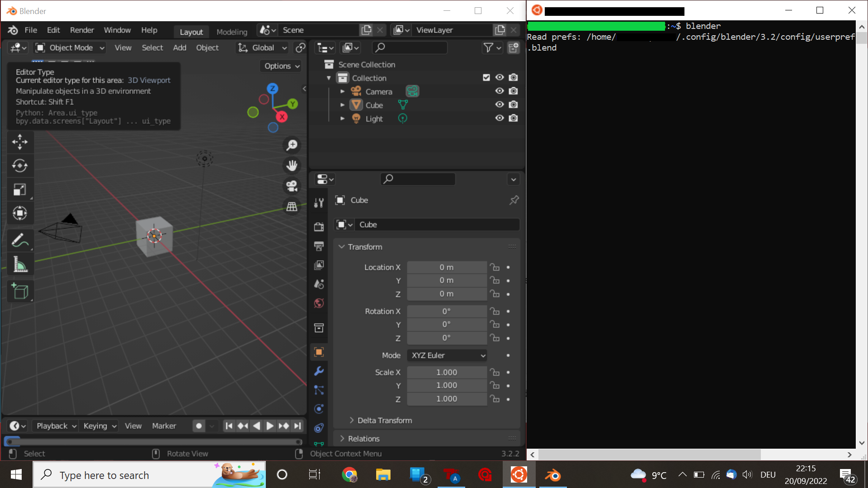This screenshot has height=488, width=868.
Task: Toggle camera view in the viewport
Action: pyautogui.click(x=292, y=186)
